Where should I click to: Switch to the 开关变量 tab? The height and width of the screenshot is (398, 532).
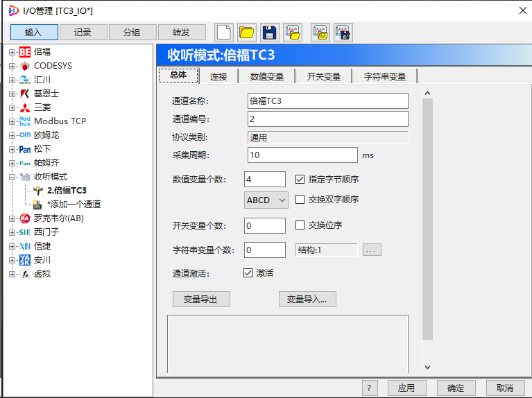(324, 76)
